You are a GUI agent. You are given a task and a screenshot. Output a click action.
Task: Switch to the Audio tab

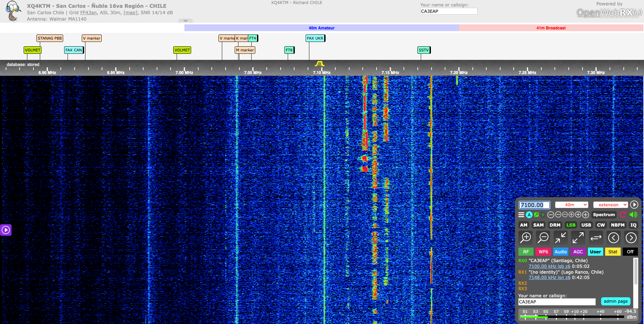(561, 252)
